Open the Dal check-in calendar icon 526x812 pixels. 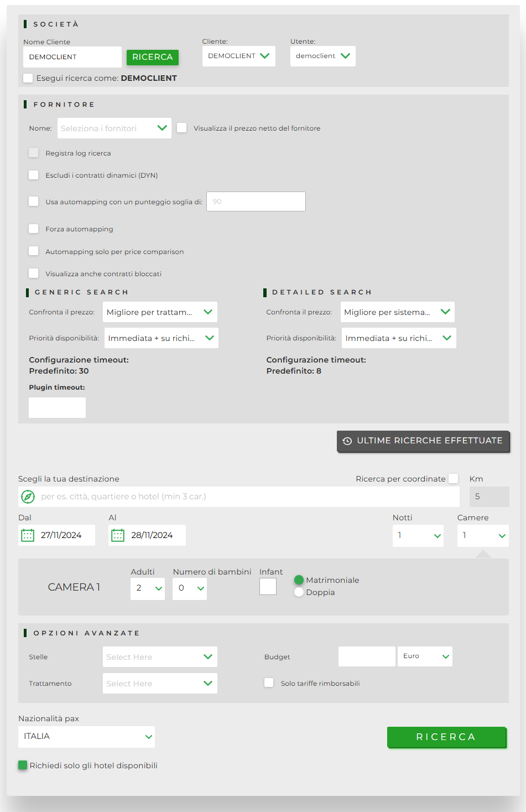[x=28, y=535]
